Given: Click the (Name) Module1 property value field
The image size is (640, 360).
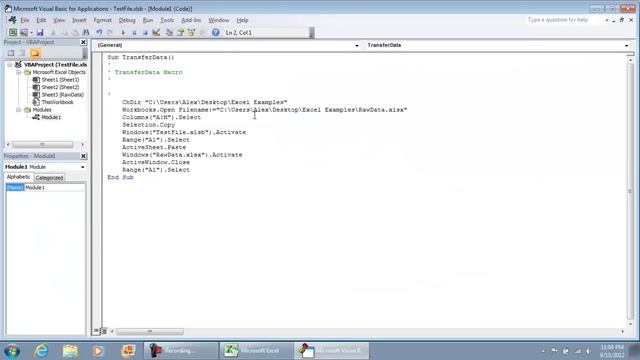Looking at the screenshot, I should [x=55, y=188].
